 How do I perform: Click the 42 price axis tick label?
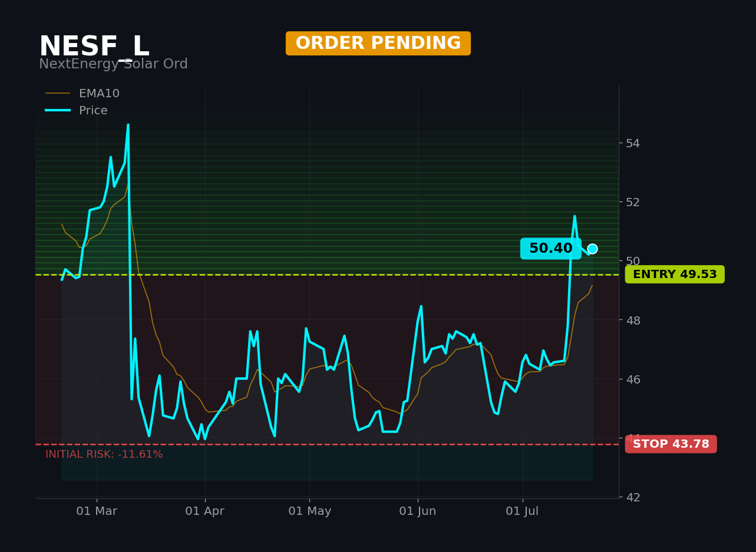click(633, 497)
